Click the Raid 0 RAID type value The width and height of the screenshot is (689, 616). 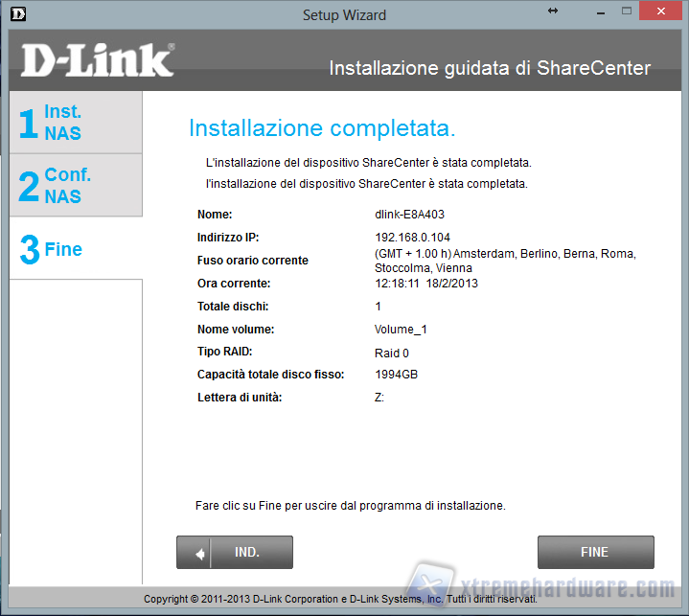tap(392, 354)
